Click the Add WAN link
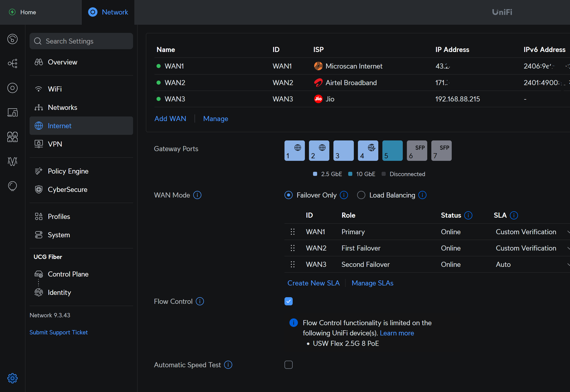Image resolution: width=570 pixels, height=392 pixels. pos(170,119)
